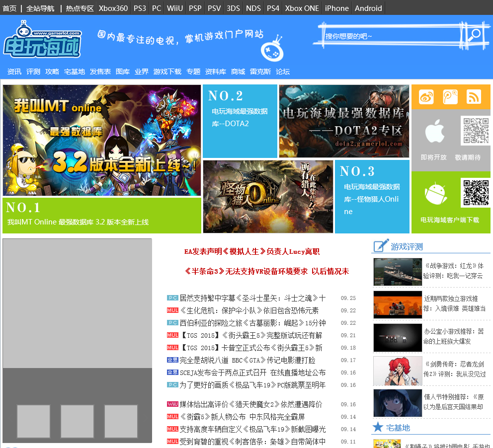Open news 西伯利亚的探险之旅《古墓丽影：崛起》

pyautogui.click(x=252, y=323)
